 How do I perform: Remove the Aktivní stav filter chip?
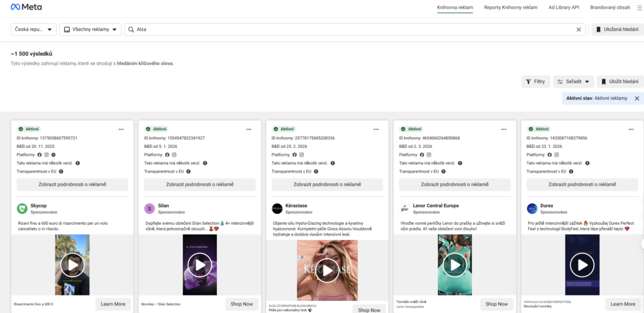point(636,98)
